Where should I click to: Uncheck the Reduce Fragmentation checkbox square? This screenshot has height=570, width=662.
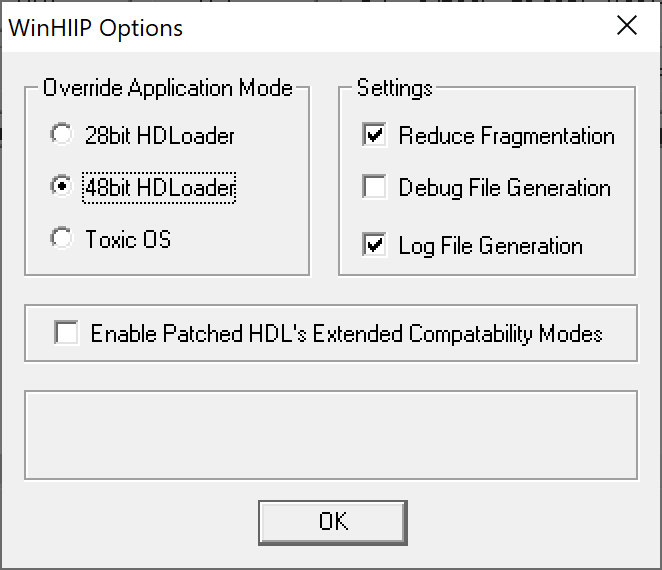pos(375,135)
